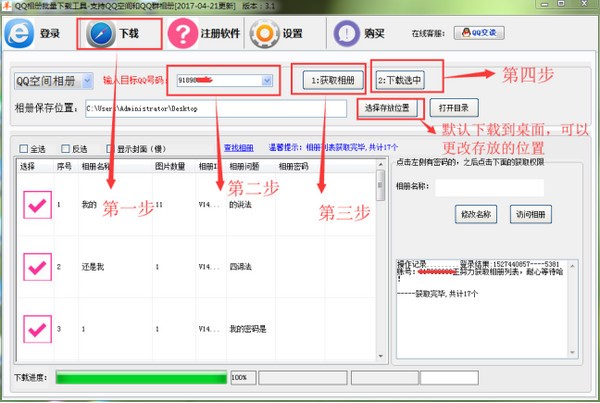
Task: Click the 相册名称 text field
Action: (490, 188)
